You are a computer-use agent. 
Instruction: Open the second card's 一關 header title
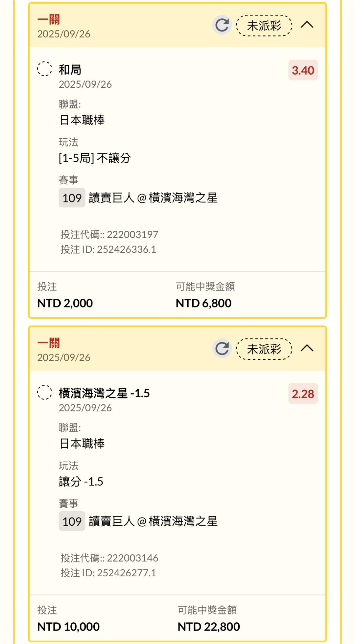(49, 343)
